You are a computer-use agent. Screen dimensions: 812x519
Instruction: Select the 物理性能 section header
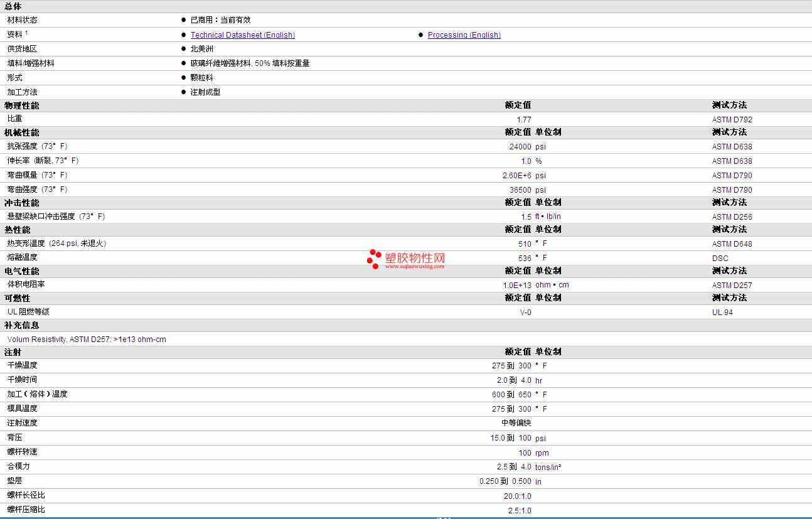(x=21, y=105)
